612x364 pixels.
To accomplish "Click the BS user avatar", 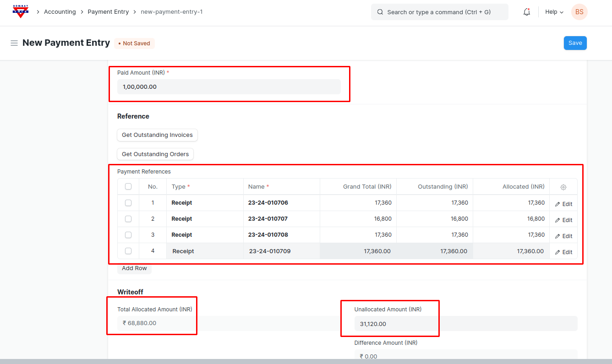I will (579, 12).
